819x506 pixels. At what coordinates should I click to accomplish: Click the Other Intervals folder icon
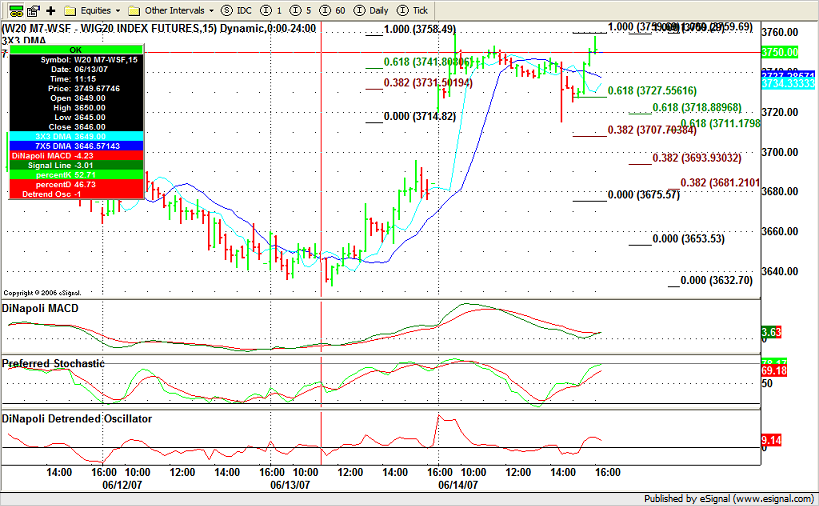tap(133, 10)
